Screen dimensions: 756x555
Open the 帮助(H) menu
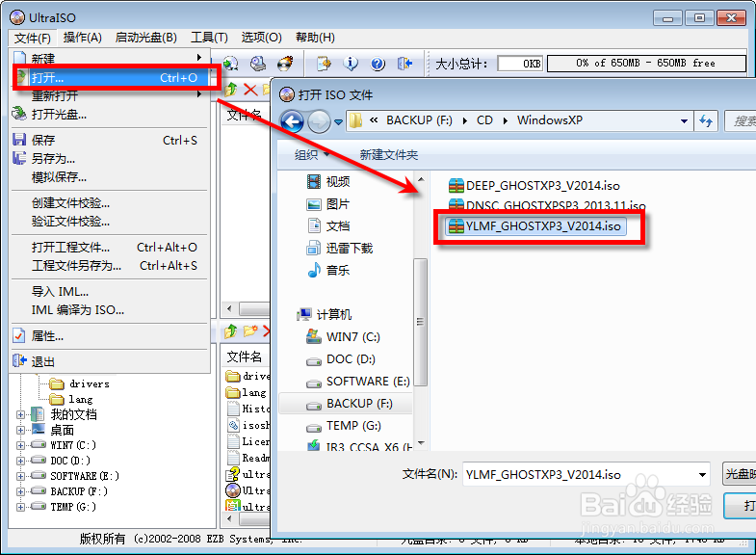[315, 38]
